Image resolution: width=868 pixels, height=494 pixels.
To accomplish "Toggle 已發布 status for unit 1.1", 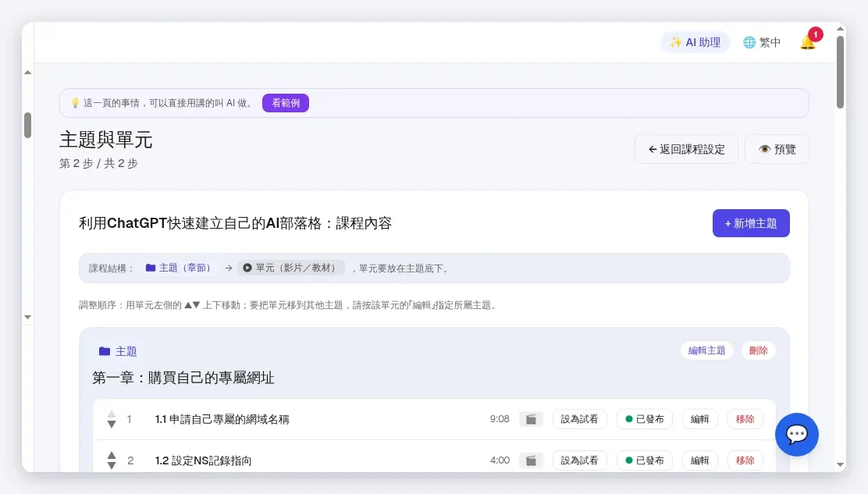I will 644,419.
